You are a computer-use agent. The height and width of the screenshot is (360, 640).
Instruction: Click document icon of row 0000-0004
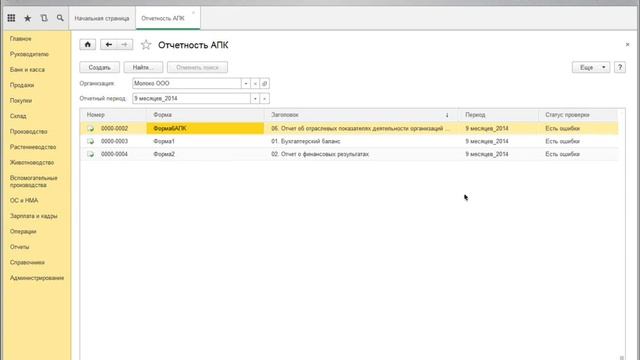pos(91,154)
